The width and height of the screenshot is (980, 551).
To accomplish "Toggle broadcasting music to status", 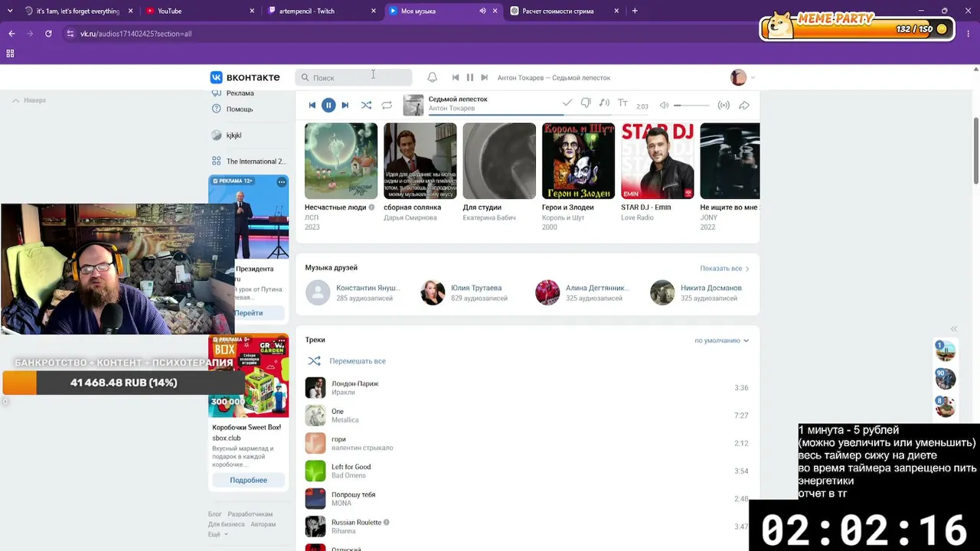I will (724, 106).
